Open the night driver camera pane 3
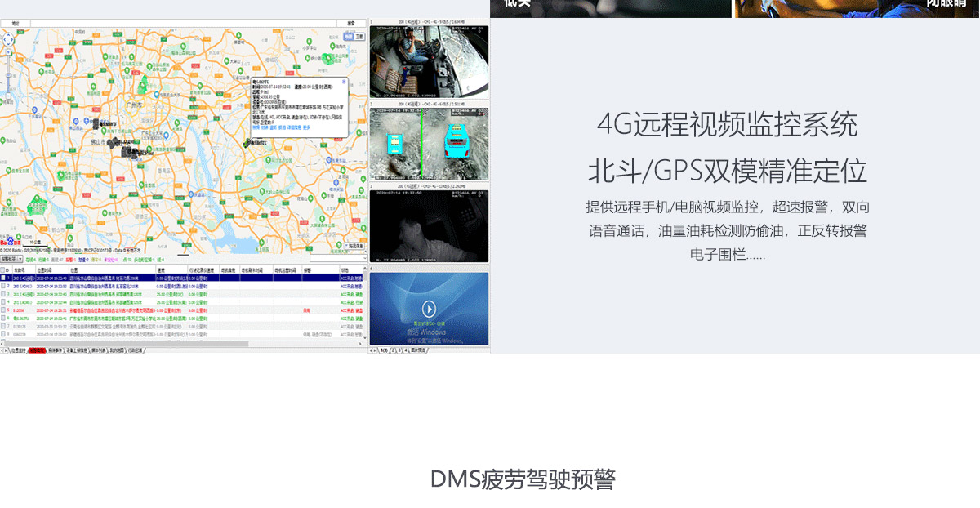 430,227
